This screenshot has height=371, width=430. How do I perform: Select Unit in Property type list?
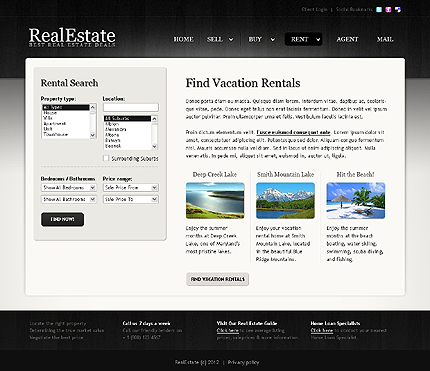[x=66, y=129]
